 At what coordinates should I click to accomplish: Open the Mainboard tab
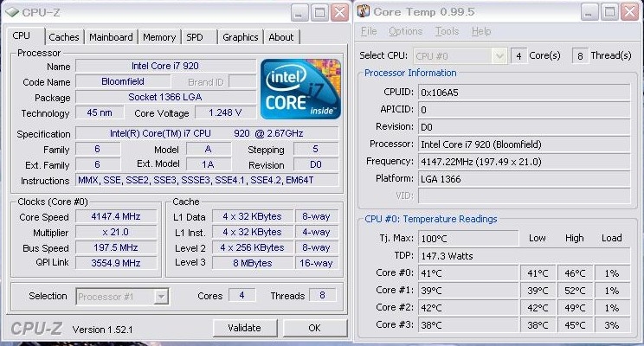pos(111,37)
